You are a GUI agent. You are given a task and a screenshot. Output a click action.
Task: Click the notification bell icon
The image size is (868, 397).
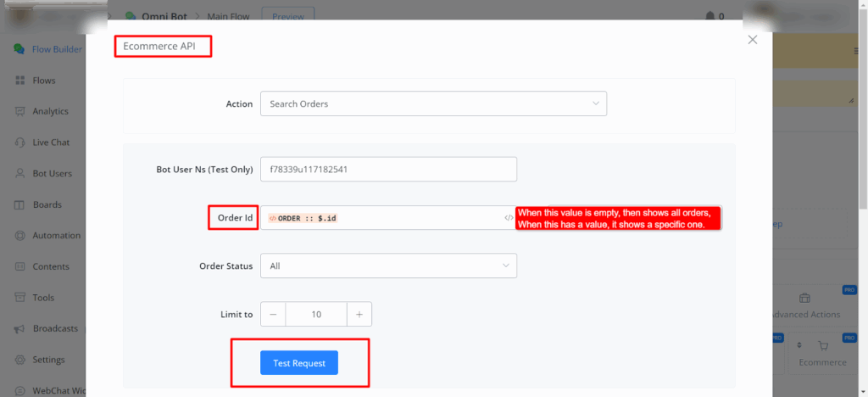tap(709, 16)
